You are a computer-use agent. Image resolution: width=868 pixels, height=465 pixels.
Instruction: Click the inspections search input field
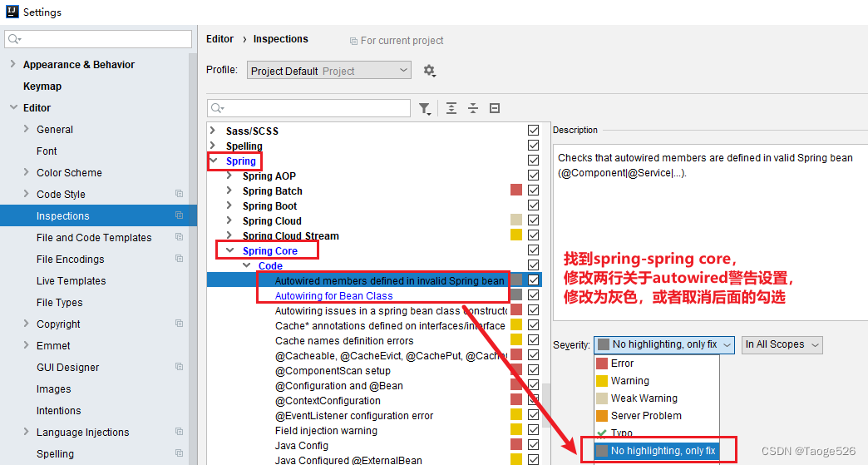309,108
